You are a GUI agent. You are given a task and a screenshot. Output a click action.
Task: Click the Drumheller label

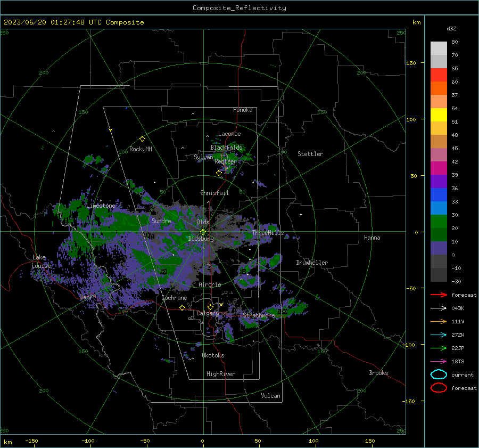coord(312,263)
